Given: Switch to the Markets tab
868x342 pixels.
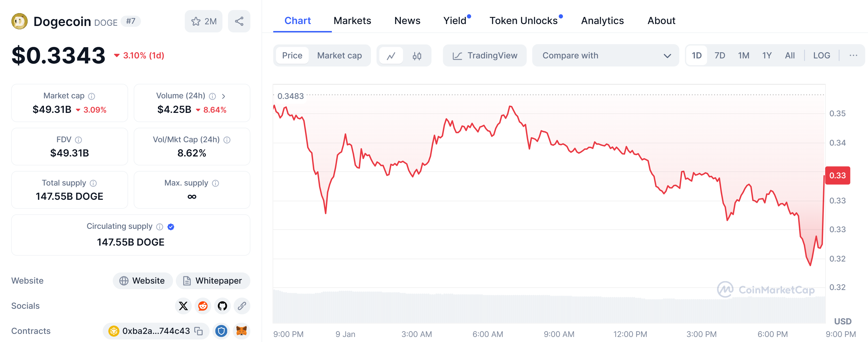Looking at the screenshot, I should coord(352,21).
